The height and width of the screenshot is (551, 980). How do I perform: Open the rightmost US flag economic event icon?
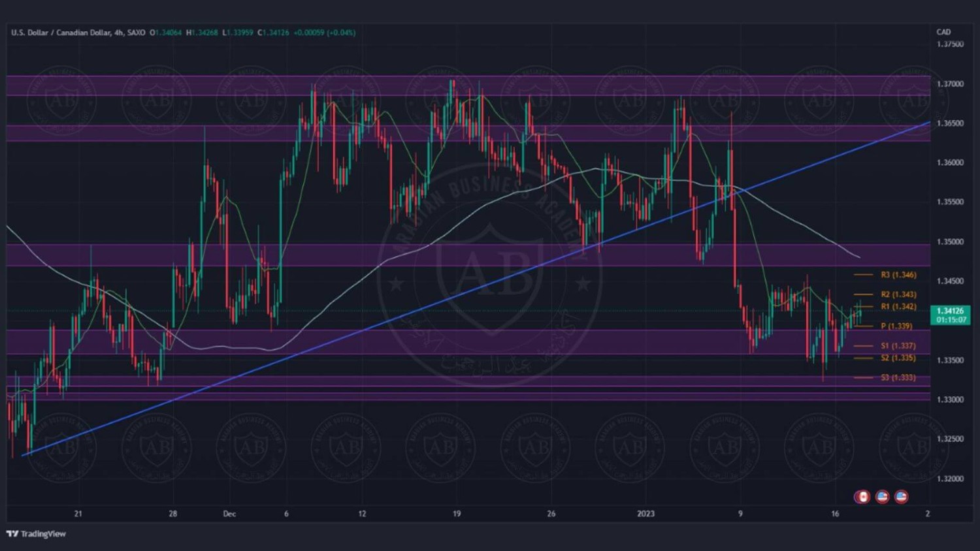tap(902, 497)
